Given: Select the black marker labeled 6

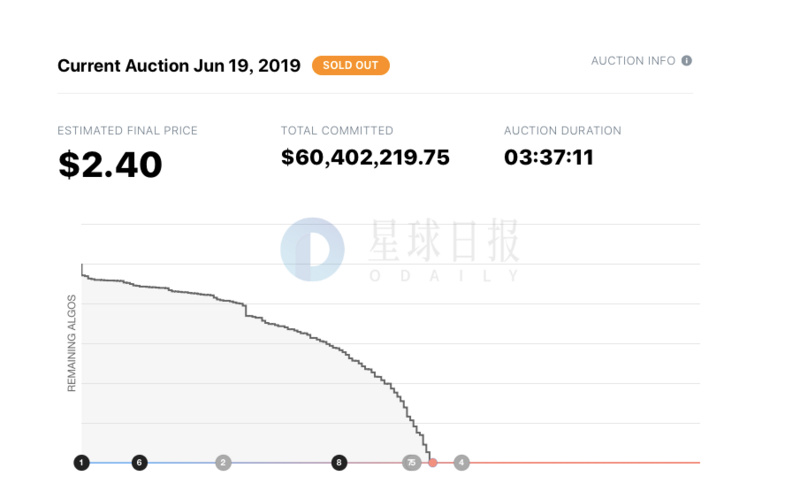Looking at the screenshot, I should tap(140, 462).
